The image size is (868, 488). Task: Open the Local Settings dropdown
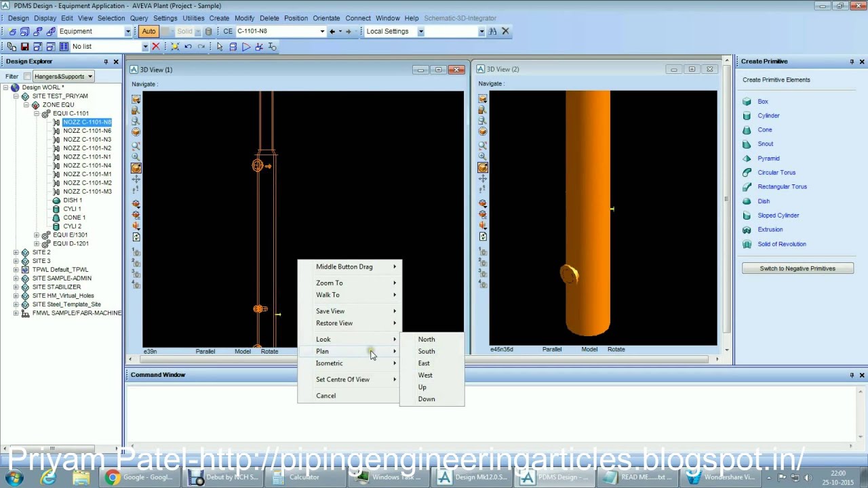click(420, 31)
